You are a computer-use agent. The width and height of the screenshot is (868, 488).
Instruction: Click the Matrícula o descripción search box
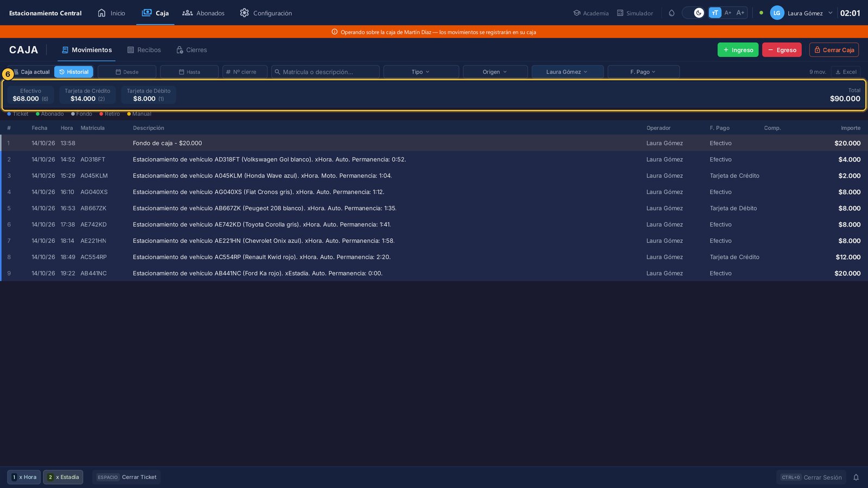pos(325,72)
